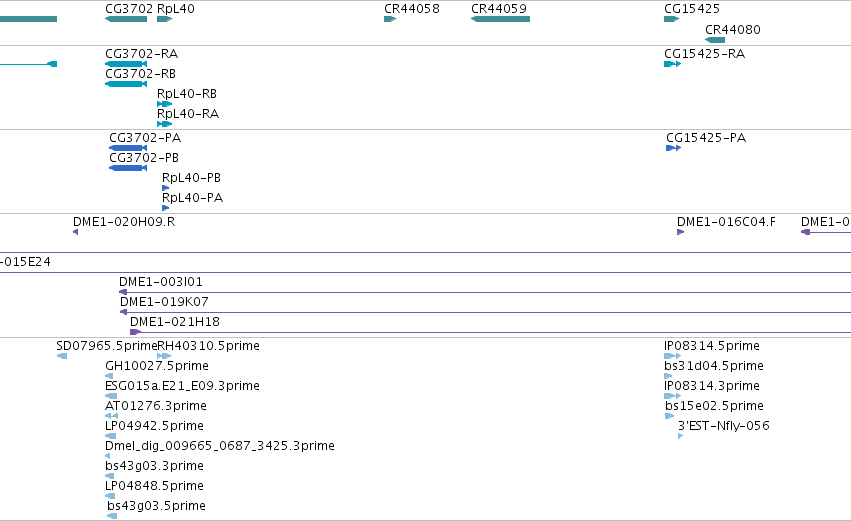
Task: Select the CR44059 gene label
Action: (x=499, y=9)
